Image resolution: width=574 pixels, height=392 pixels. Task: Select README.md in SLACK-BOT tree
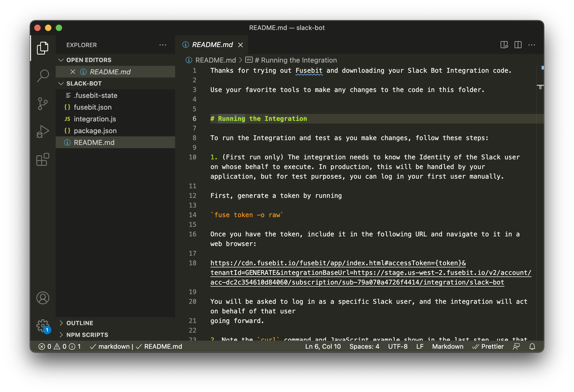115,143
